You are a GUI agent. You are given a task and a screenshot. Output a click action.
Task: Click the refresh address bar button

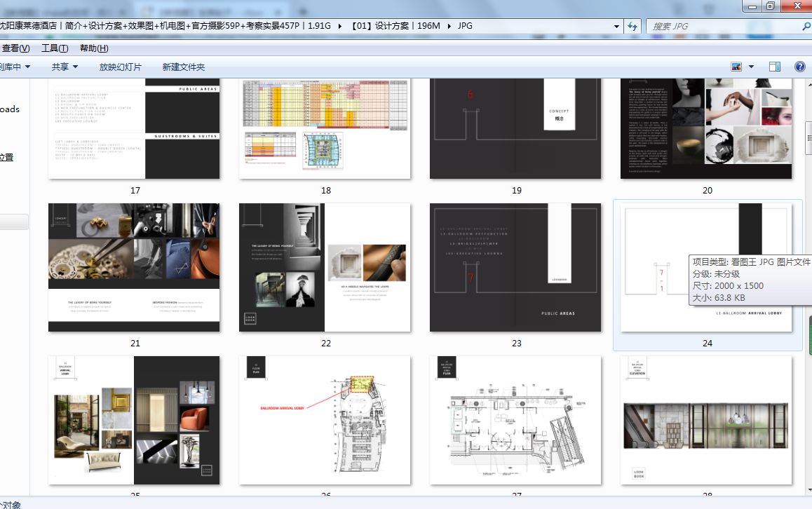tap(632, 26)
